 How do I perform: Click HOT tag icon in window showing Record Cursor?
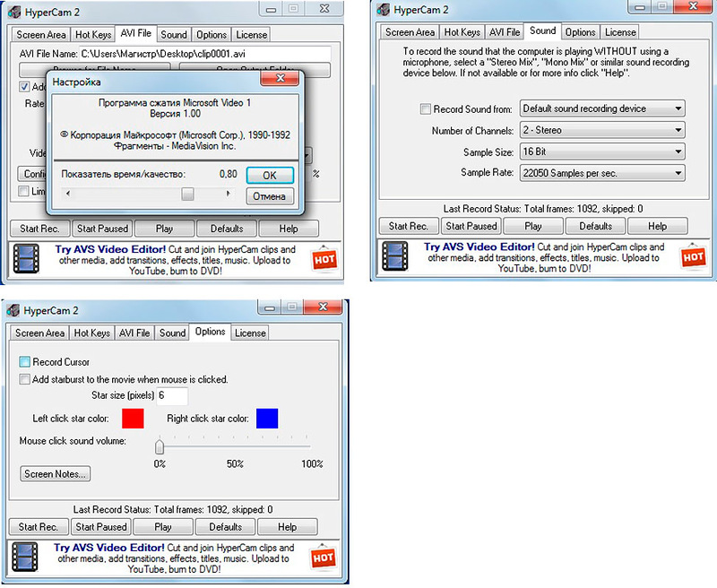[x=324, y=558]
